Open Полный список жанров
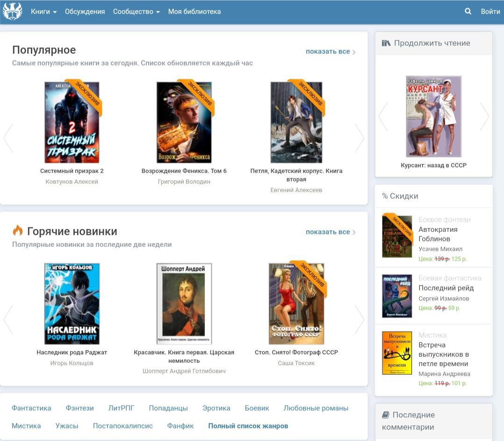Screen dimensions: 504x441 point(248,426)
